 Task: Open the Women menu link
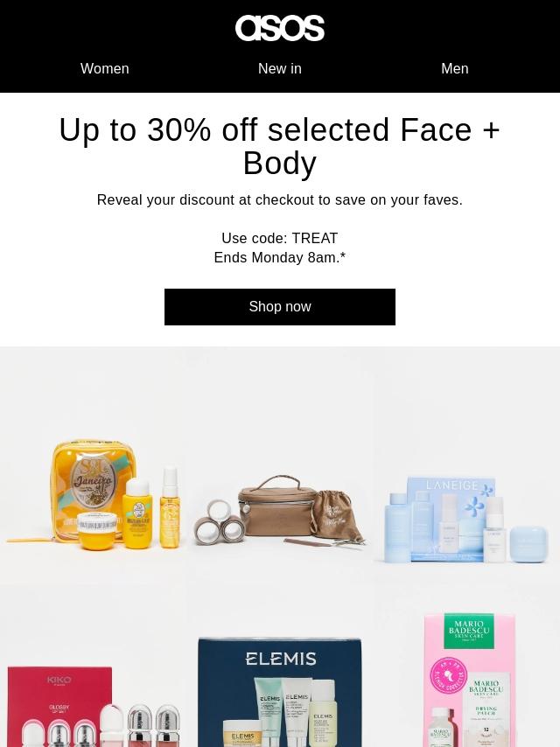tap(105, 68)
